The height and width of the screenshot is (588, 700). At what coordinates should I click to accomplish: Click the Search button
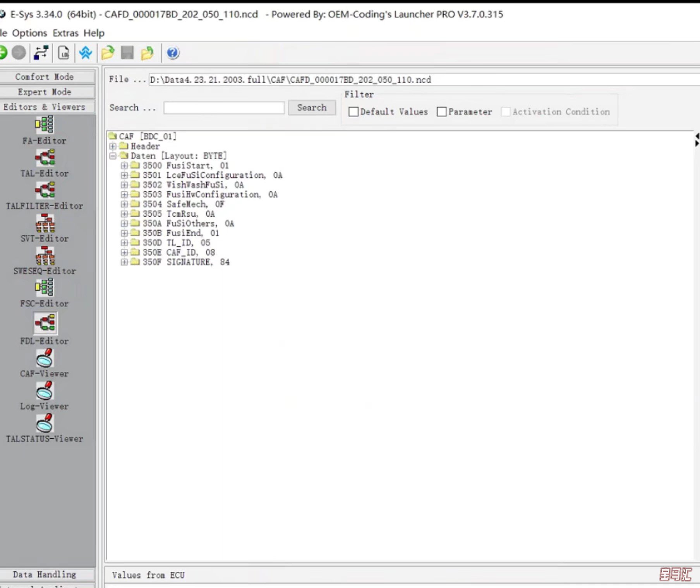[x=312, y=108]
